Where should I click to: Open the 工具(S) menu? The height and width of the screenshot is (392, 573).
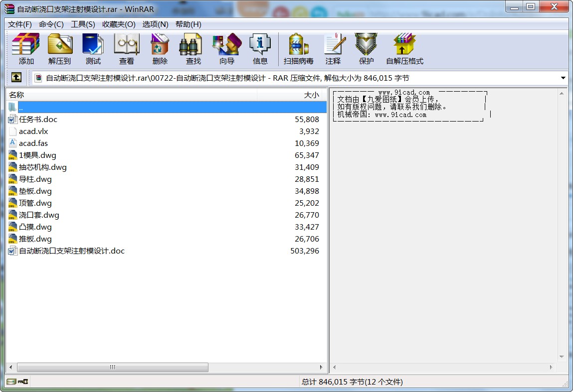(83, 24)
